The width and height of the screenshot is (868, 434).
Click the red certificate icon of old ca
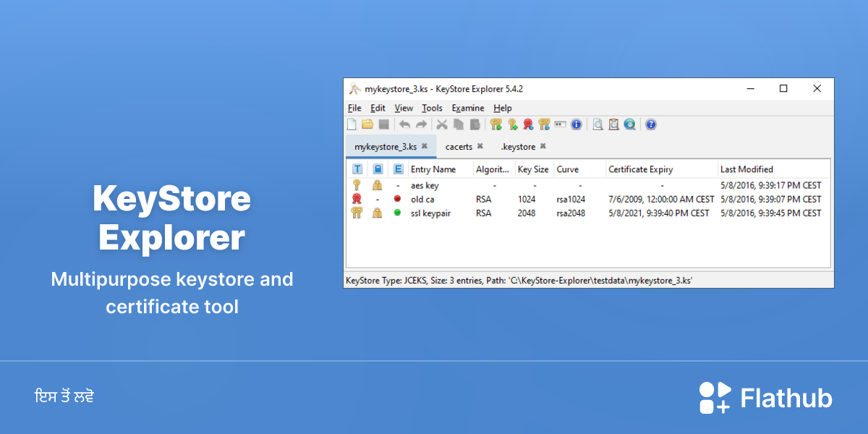point(357,199)
